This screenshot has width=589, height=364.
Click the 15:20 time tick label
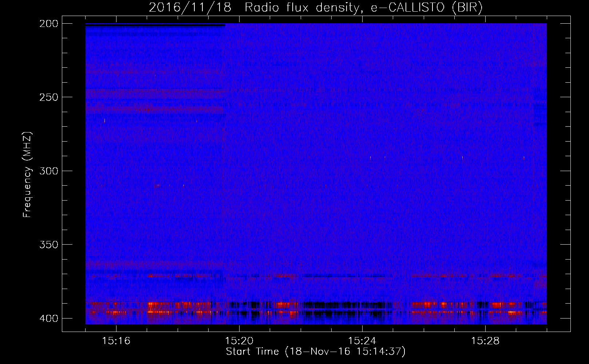[x=239, y=341]
